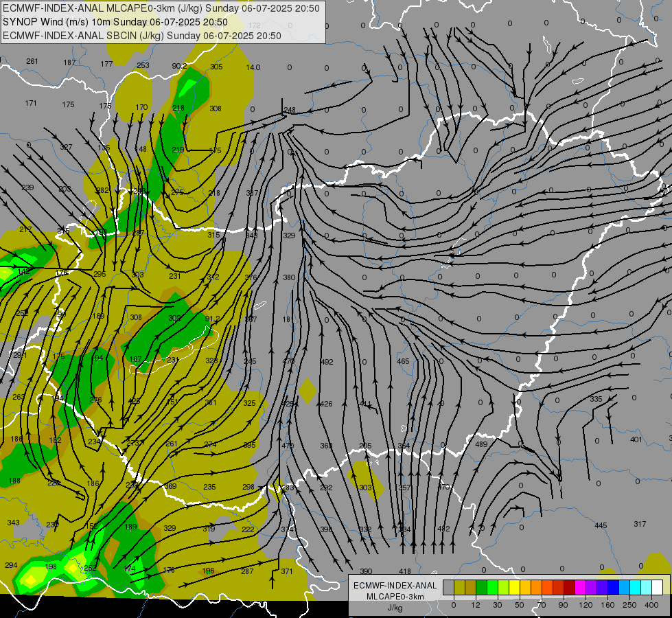
Task: Click the map value '376'
Action: coord(251,277)
